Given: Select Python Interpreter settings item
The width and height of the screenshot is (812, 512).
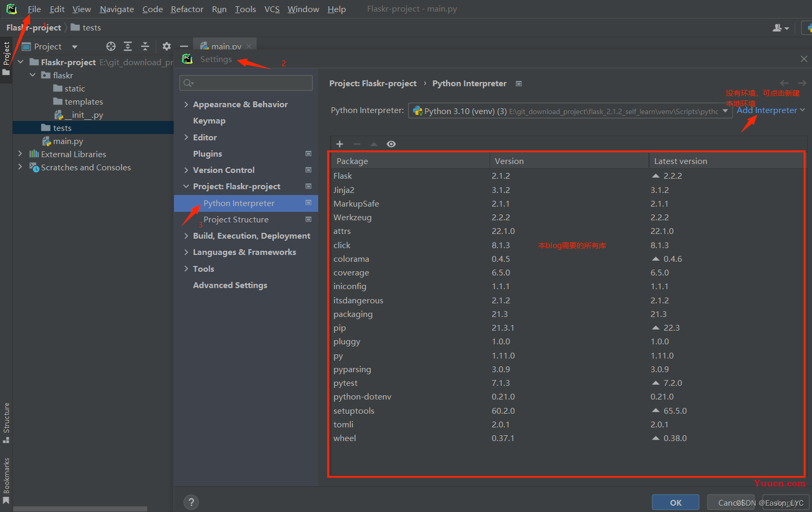Looking at the screenshot, I should click(246, 203).
